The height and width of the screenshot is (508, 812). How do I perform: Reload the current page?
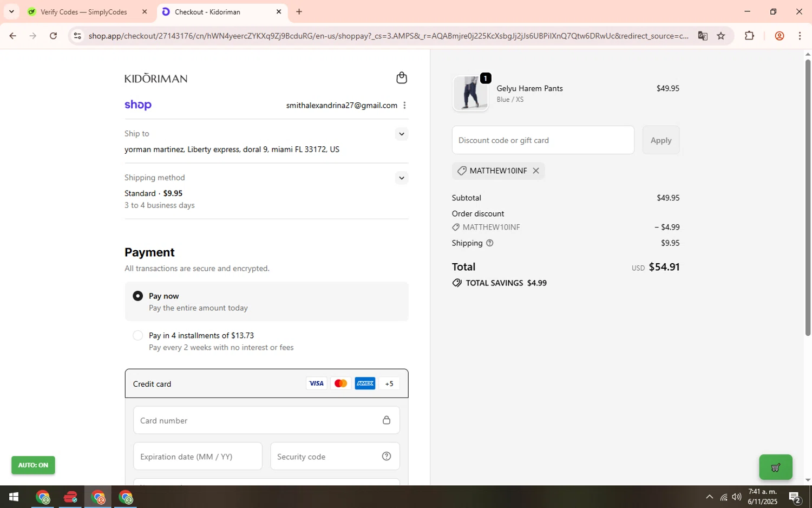[x=53, y=36]
